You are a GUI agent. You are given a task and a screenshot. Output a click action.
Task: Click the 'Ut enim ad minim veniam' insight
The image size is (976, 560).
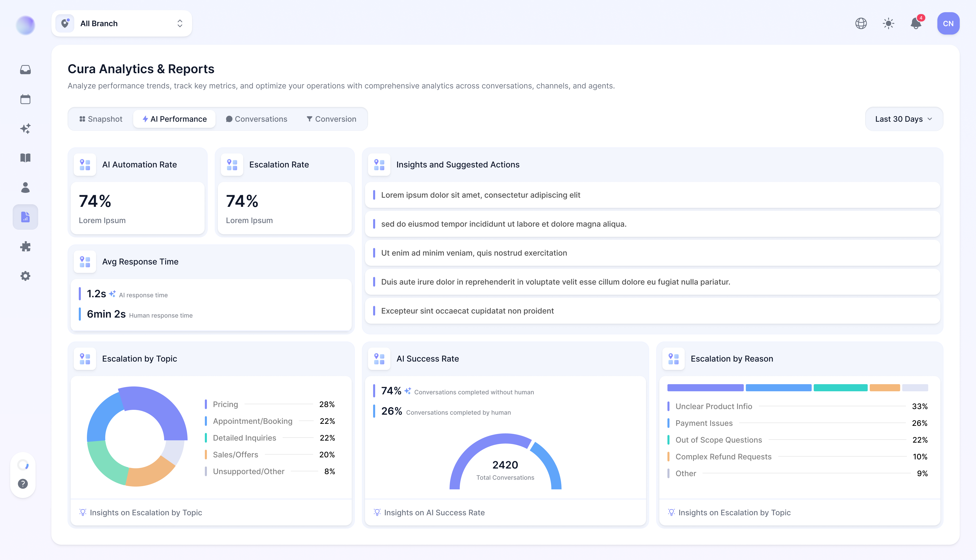pyautogui.click(x=652, y=253)
